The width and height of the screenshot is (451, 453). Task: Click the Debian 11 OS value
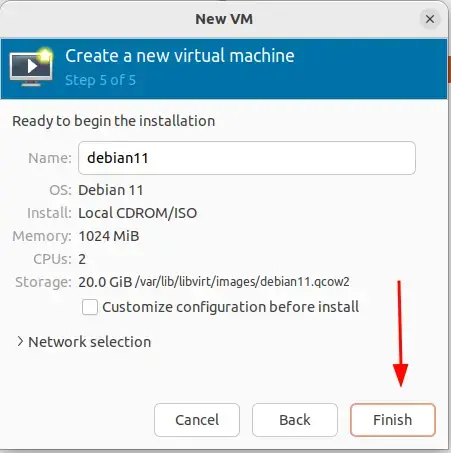point(111,190)
